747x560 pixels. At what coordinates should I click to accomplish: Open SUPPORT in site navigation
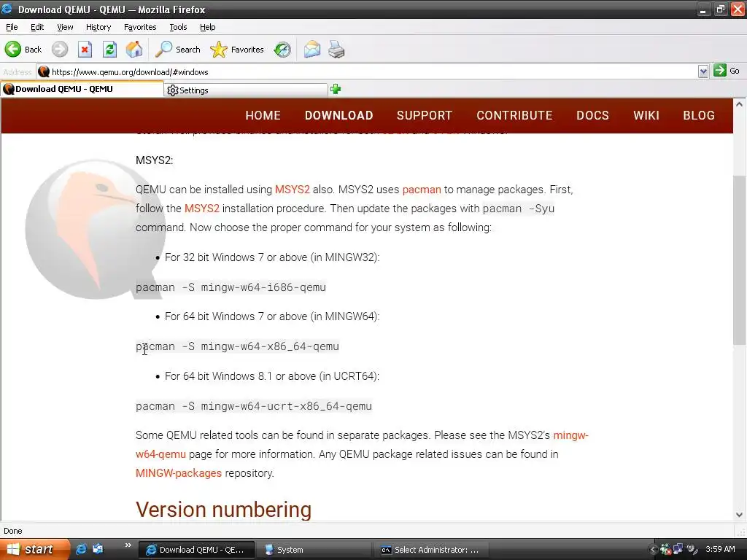point(425,115)
